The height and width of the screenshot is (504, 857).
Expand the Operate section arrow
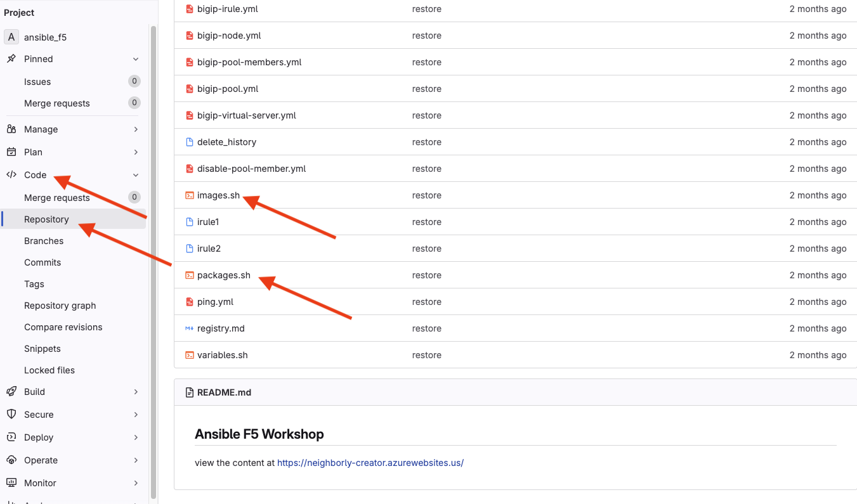136,460
